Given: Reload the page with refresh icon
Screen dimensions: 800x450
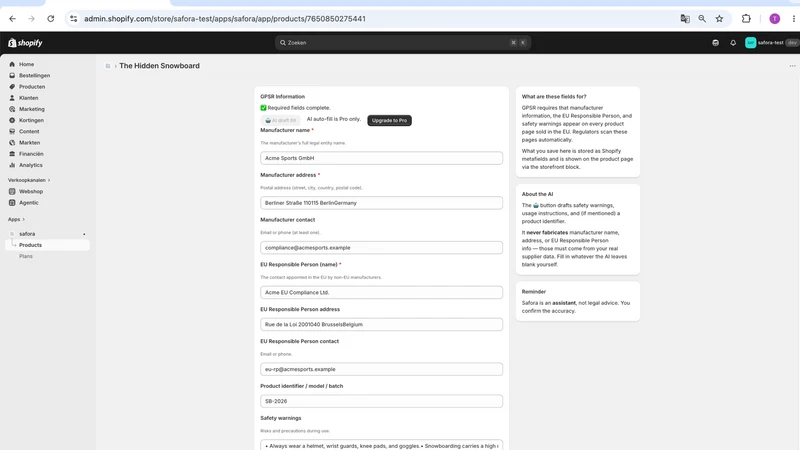Looking at the screenshot, I should 51,19.
